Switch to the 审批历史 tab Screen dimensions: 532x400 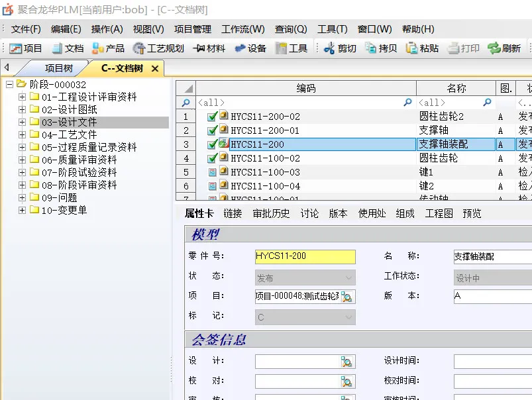click(271, 213)
